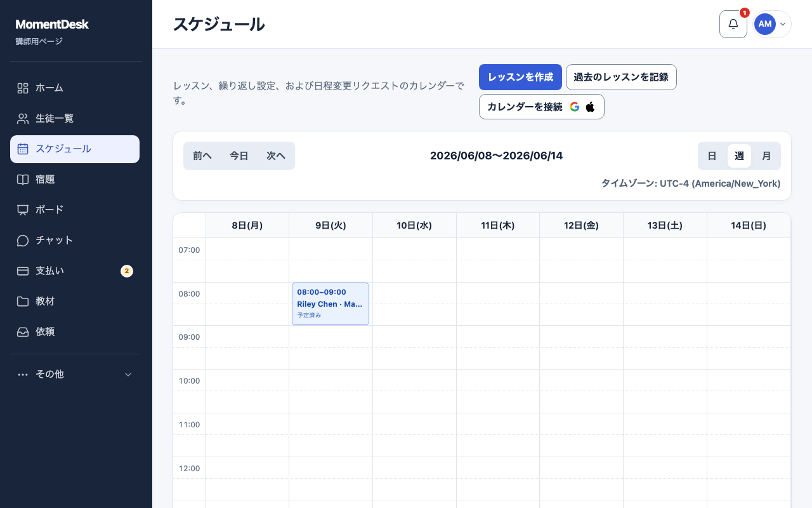Advance to next week with 次へ
This screenshot has height=508, width=812.
click(276, 156)
